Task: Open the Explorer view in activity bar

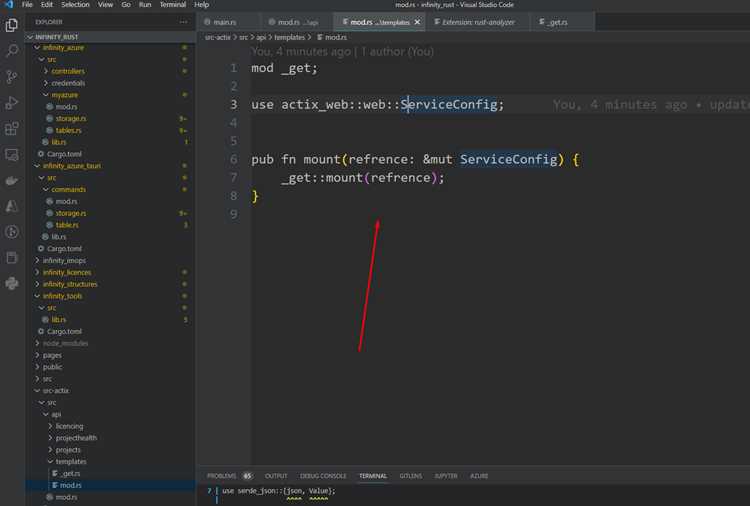Action: 11,25
